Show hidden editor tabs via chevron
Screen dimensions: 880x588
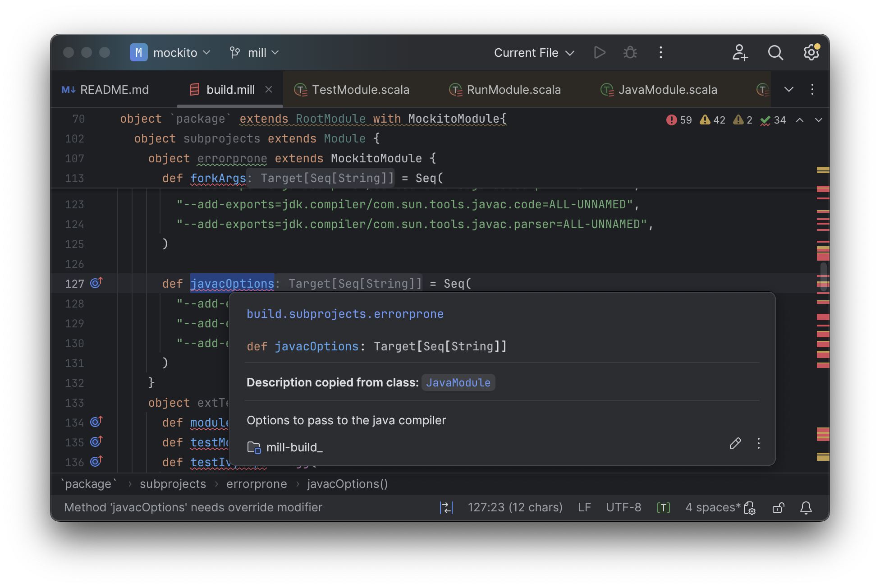pos(788,89)
